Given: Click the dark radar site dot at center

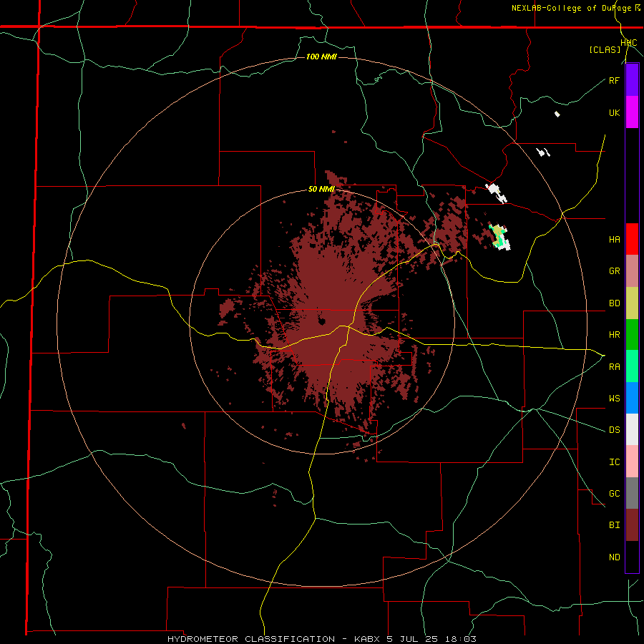Looking at the screenshot, I should pyautogui.click(x=321, y=321).
